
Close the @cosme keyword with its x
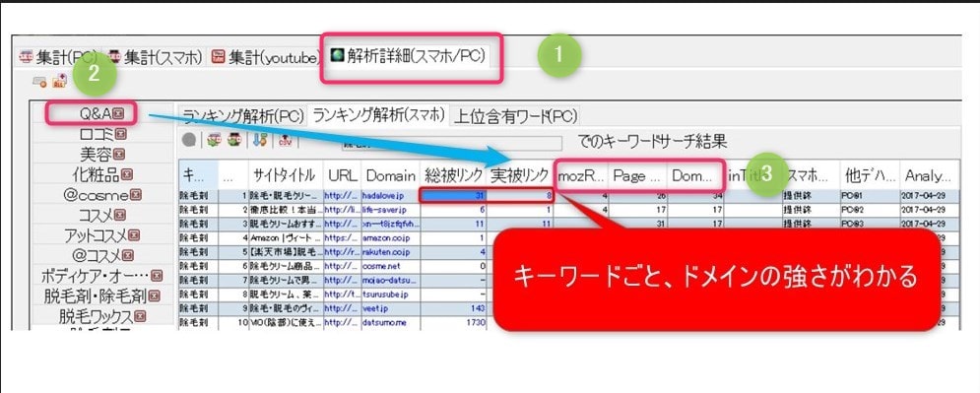tap(136, 194)
